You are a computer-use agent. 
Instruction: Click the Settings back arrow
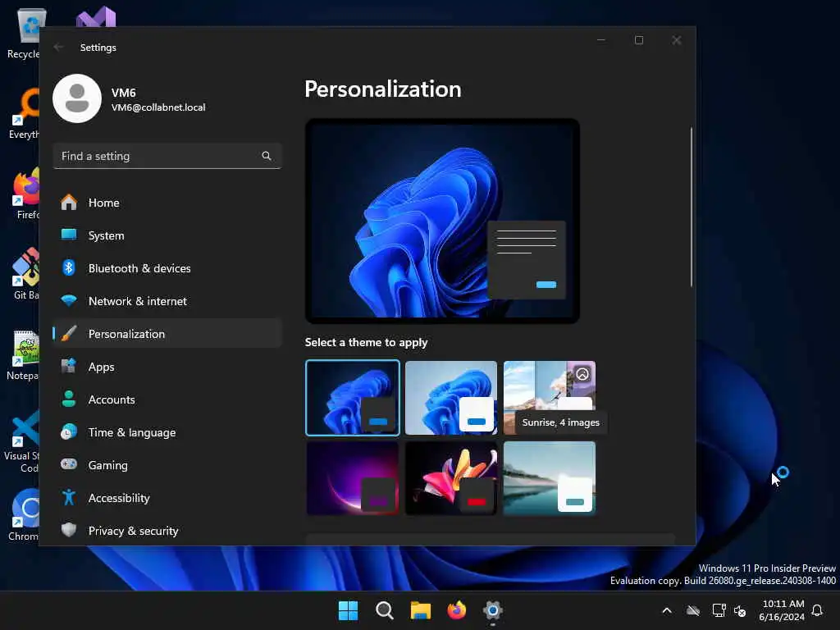click(59, 47)
